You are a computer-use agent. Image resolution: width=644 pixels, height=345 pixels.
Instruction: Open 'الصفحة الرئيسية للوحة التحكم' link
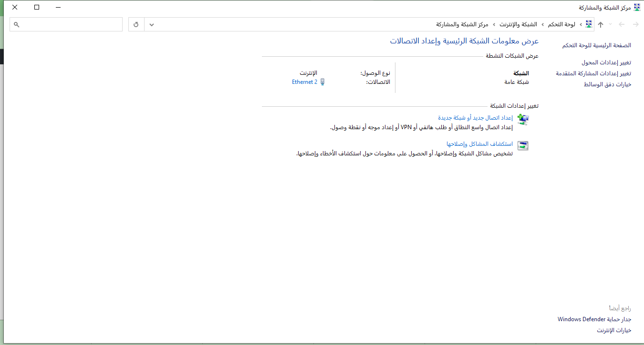tap(597, 45)
